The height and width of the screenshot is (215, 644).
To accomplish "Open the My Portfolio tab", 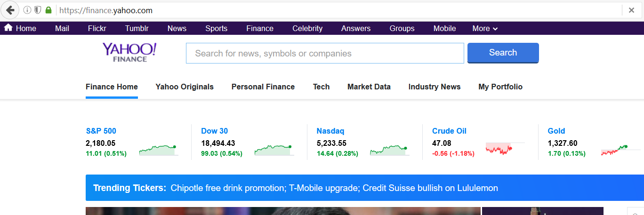I will coord(500,87).
